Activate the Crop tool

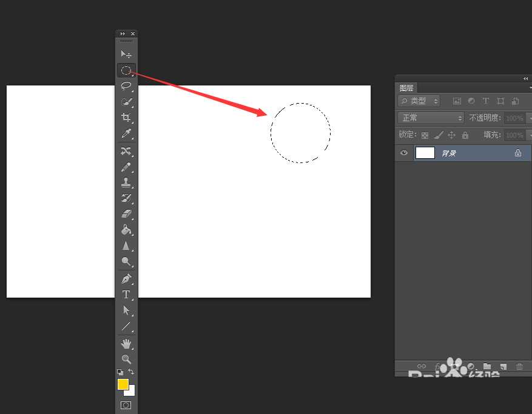coord(126,118)
